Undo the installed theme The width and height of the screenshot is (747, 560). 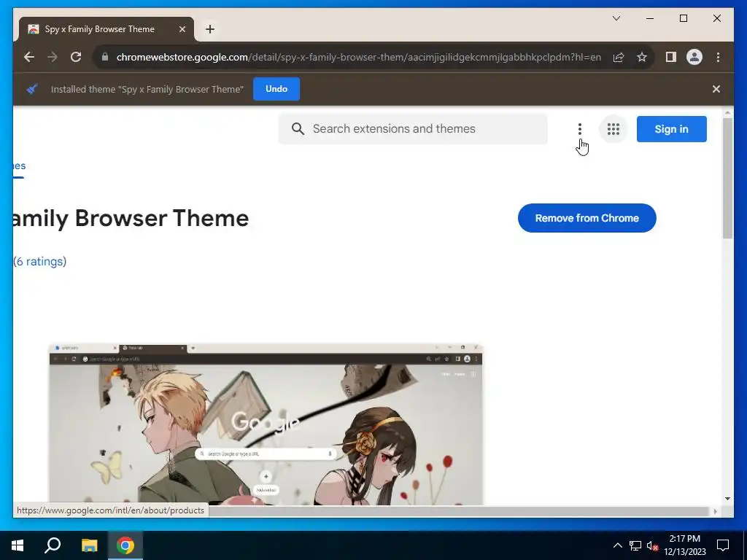(x=276, y=89)
